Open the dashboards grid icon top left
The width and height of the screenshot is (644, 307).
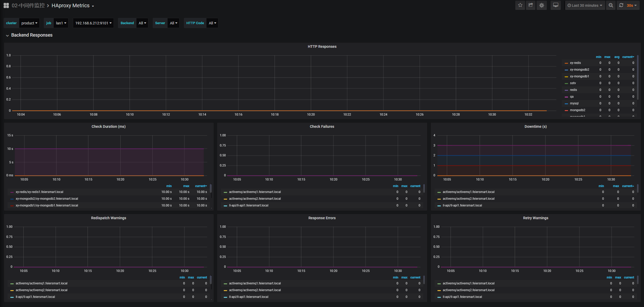6,5
